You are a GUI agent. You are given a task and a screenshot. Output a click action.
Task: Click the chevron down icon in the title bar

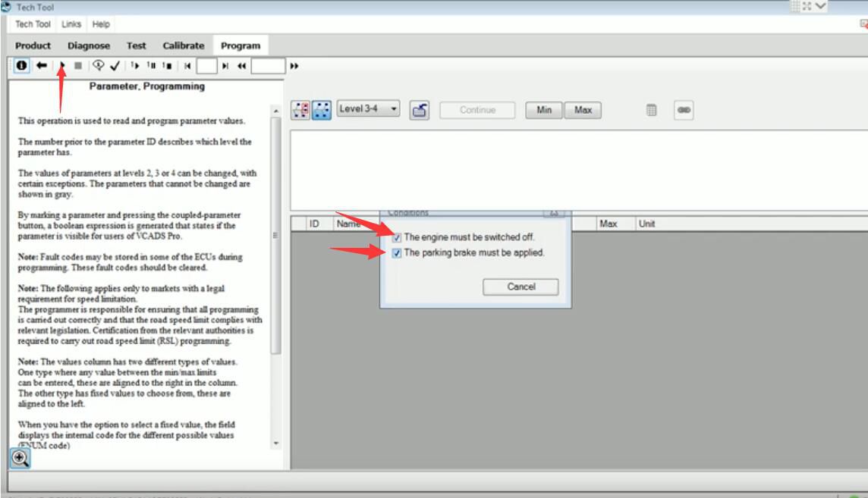point(820,6)
